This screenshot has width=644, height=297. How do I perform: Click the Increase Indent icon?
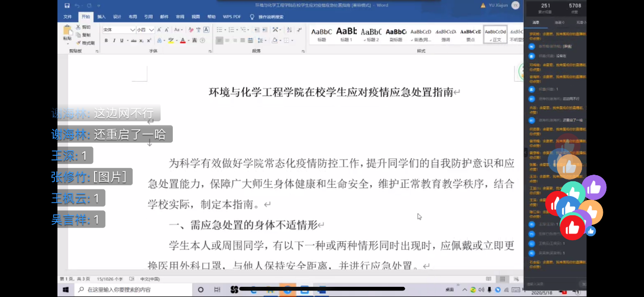pyautogui.click(x=263, y=30)
